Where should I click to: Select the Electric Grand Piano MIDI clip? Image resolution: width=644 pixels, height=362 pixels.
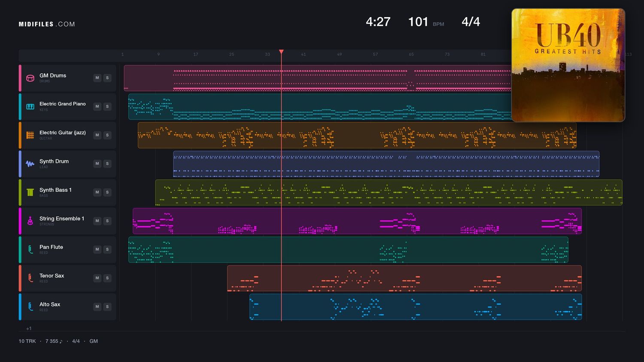click(320, 106)
